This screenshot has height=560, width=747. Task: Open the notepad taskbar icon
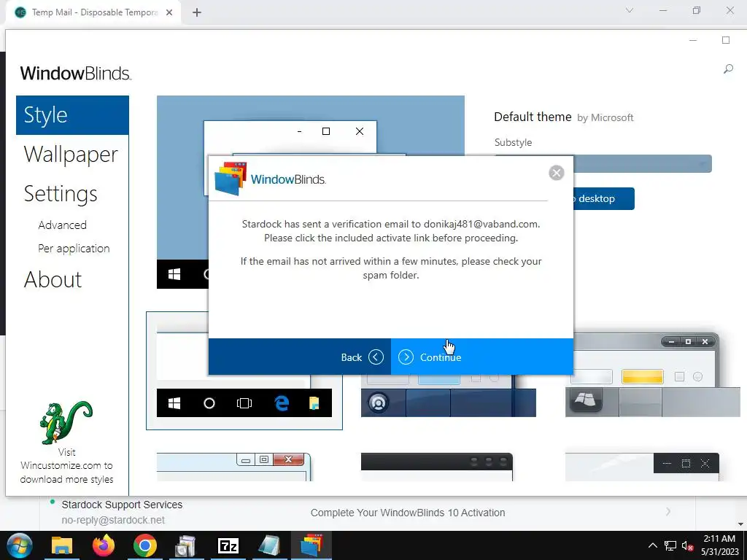(270, 545)
